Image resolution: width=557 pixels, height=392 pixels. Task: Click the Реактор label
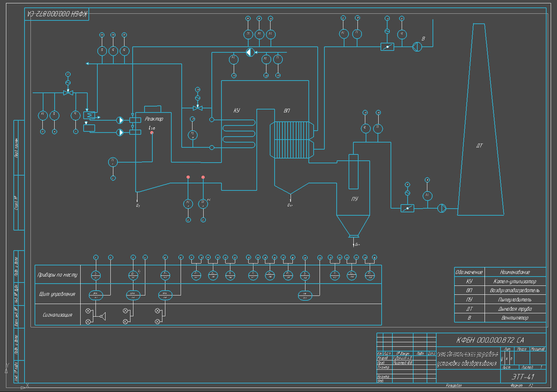pyautogui.click(x=154, y=119)
